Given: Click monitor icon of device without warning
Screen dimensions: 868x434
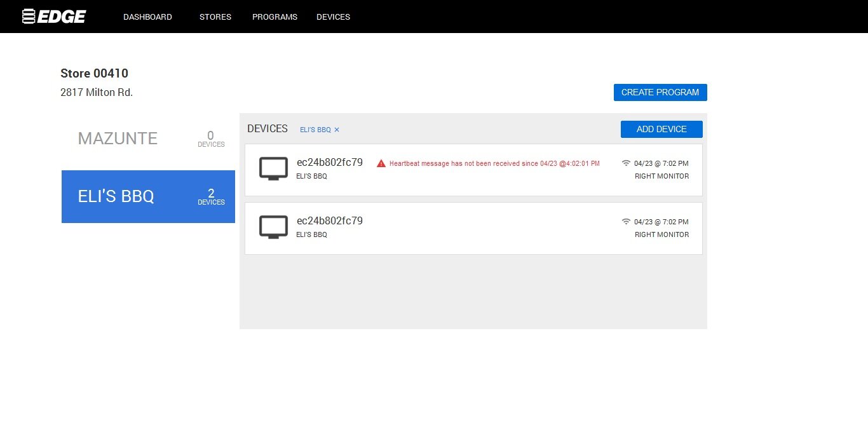Looking at the screenshot, I should point(273,227).
